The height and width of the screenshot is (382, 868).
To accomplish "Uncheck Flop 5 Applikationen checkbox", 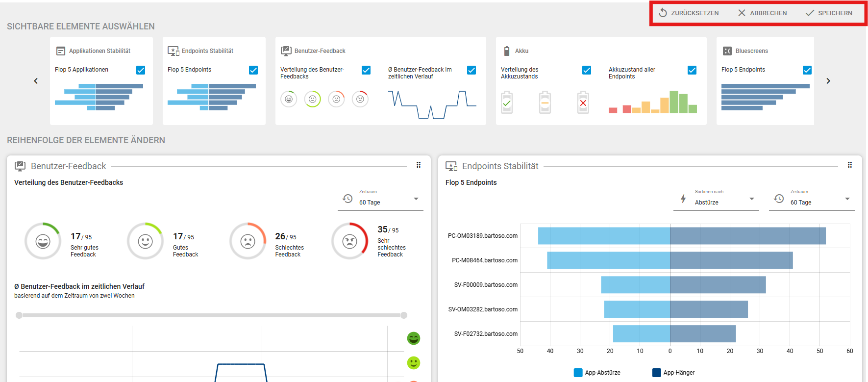I will pyautogui.click(x=141, y=70).
